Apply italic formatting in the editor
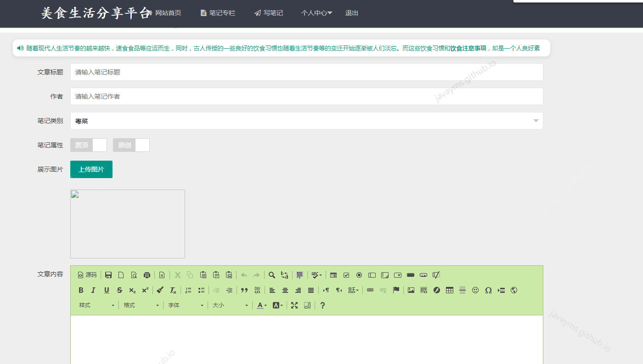Image resolution: width=643 pixels, height=364 pixels. 92,290
